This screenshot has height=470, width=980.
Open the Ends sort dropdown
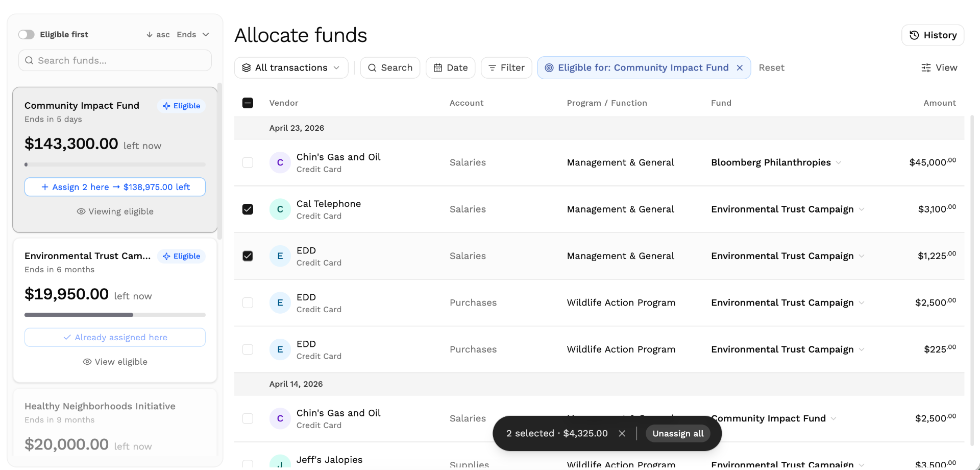(193, 34)
